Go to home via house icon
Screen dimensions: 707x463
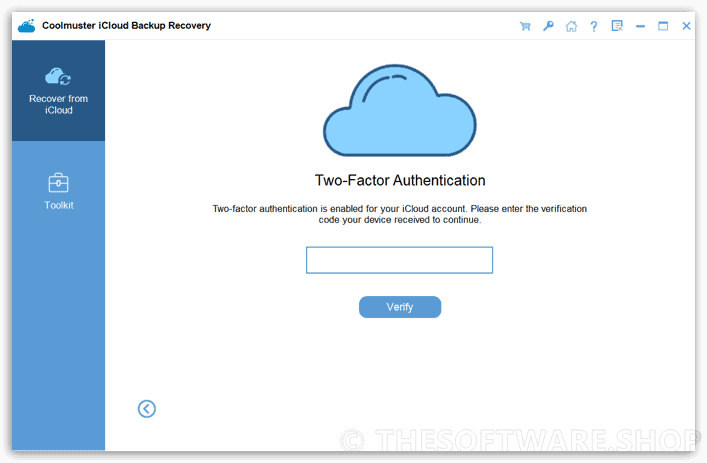(571, 26)
